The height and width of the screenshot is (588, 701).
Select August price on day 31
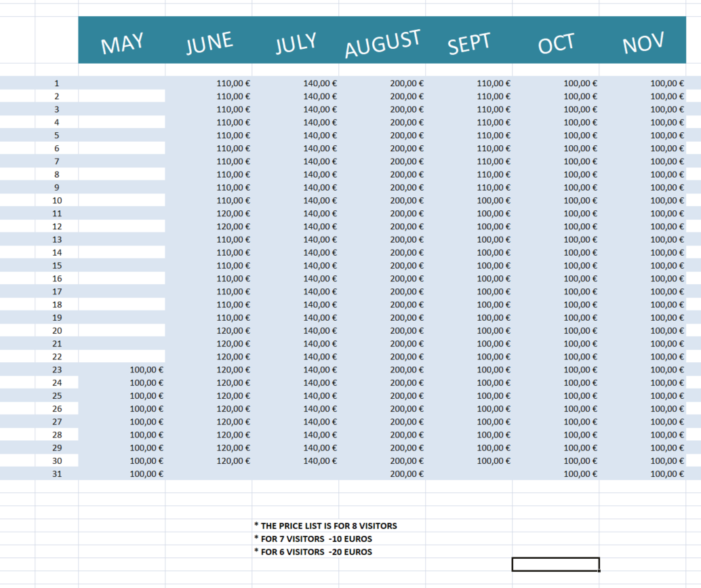click(x=407, y=474)
